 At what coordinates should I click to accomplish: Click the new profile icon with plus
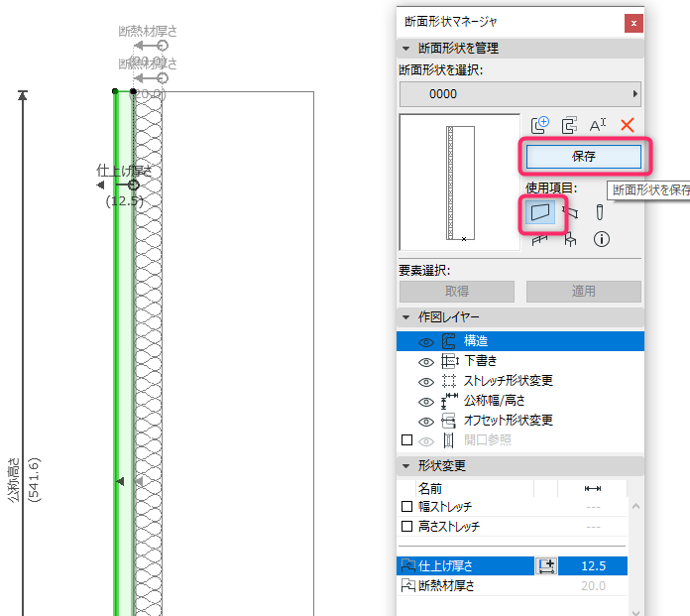[539, 126]
